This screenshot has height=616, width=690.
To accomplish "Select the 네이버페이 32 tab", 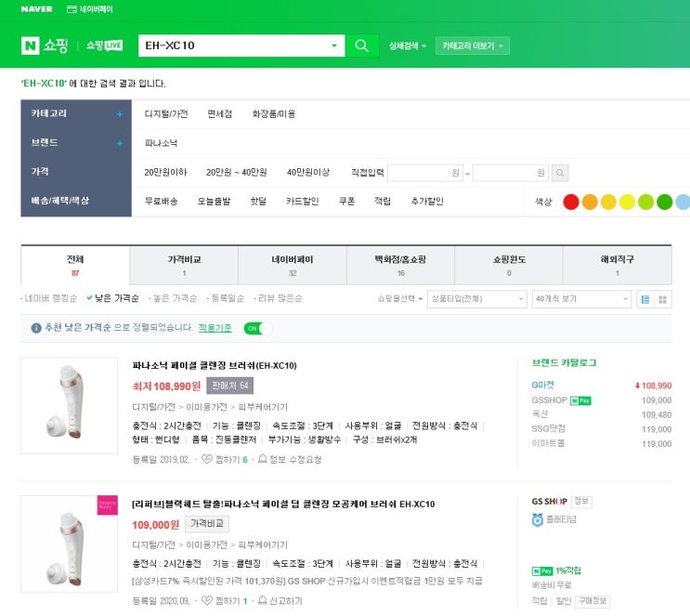I will pos(293,266).
